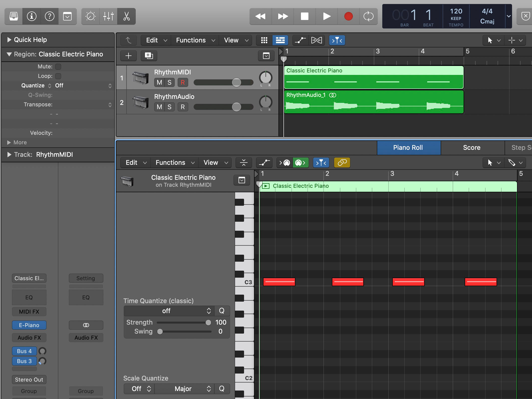Solo the RhythmAudio track
The image size is (532, 399).
(169, 106)
